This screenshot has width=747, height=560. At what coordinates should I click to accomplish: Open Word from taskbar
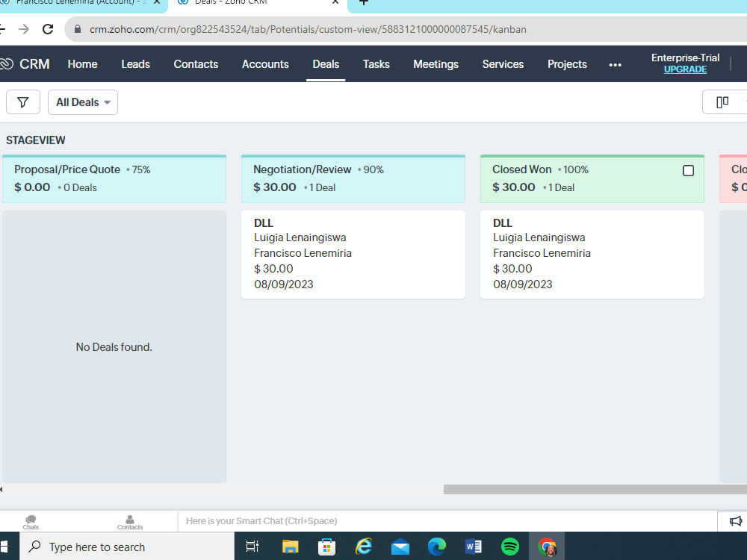click(x=473, y=547)
